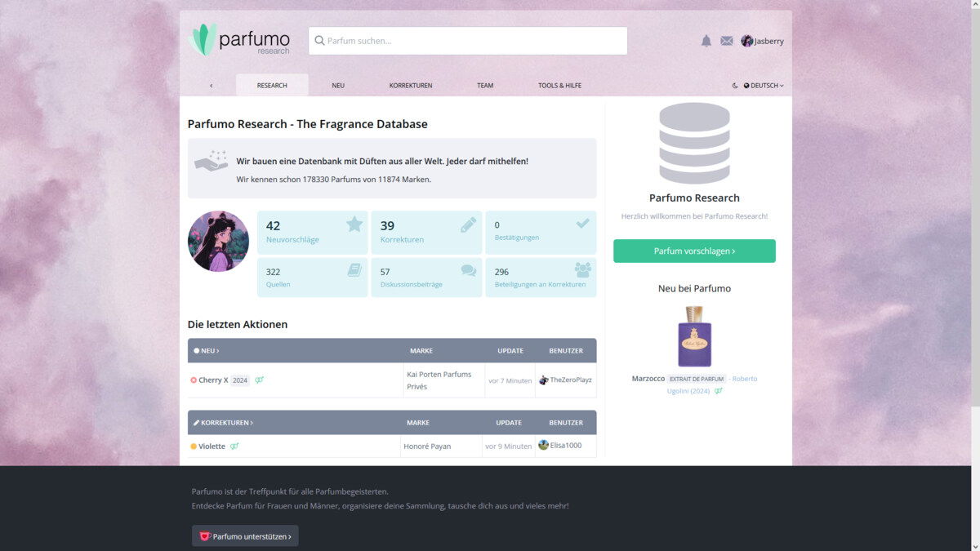Click the Parfumo research logo

[x=240, y=40]
